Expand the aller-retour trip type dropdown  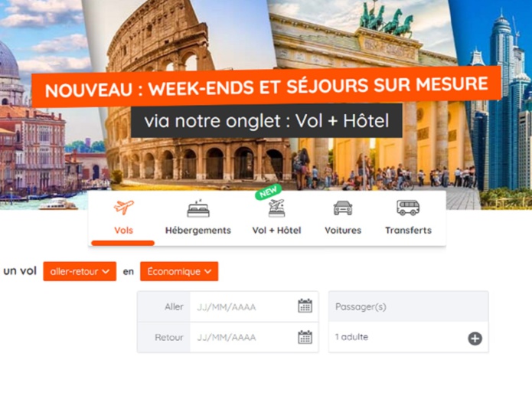(80, 271)
